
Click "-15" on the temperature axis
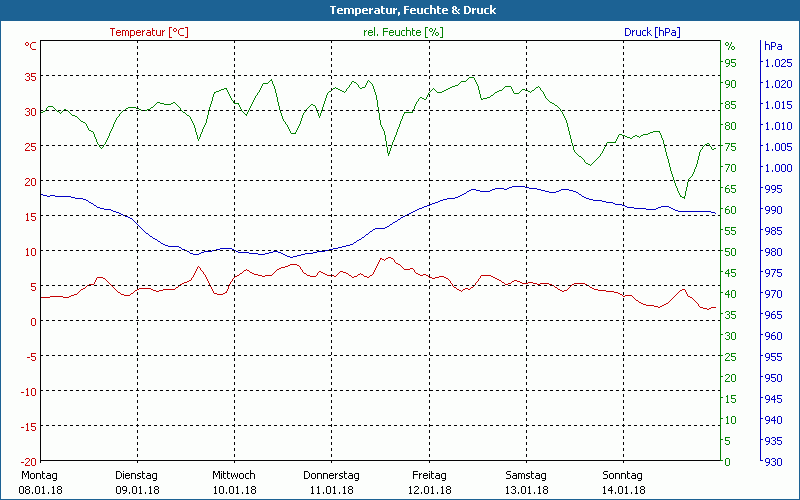click(x=29, y=427)
